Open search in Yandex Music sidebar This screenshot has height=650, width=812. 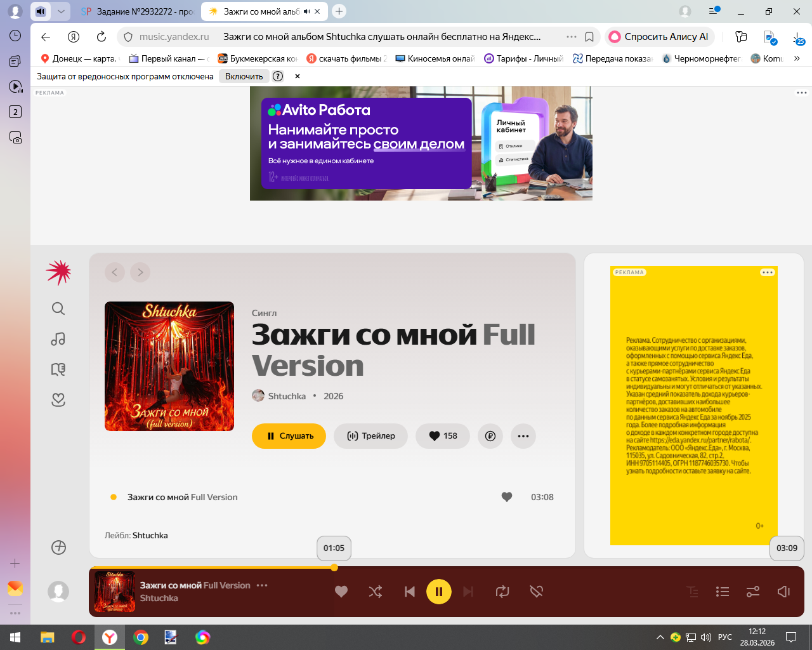coord(58,308)
